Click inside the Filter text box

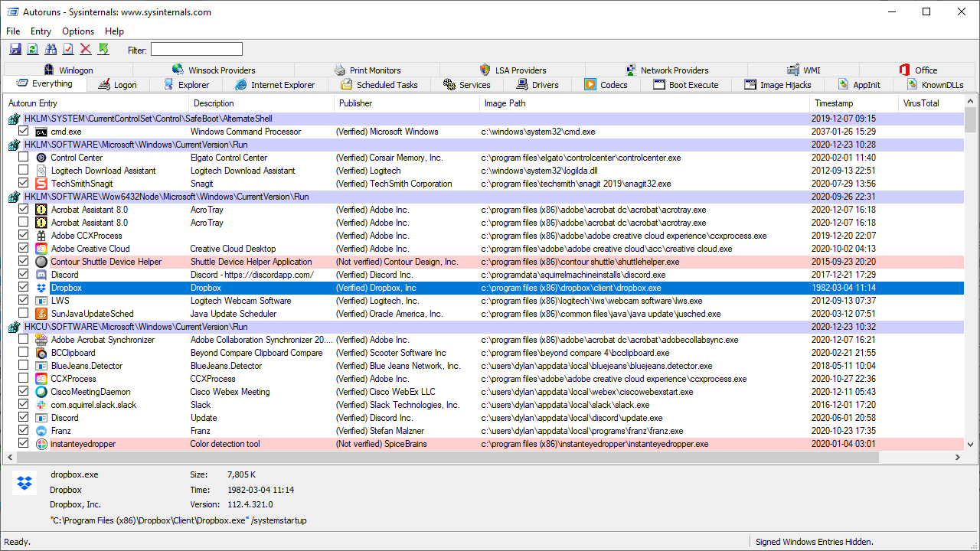coord(197,50)
